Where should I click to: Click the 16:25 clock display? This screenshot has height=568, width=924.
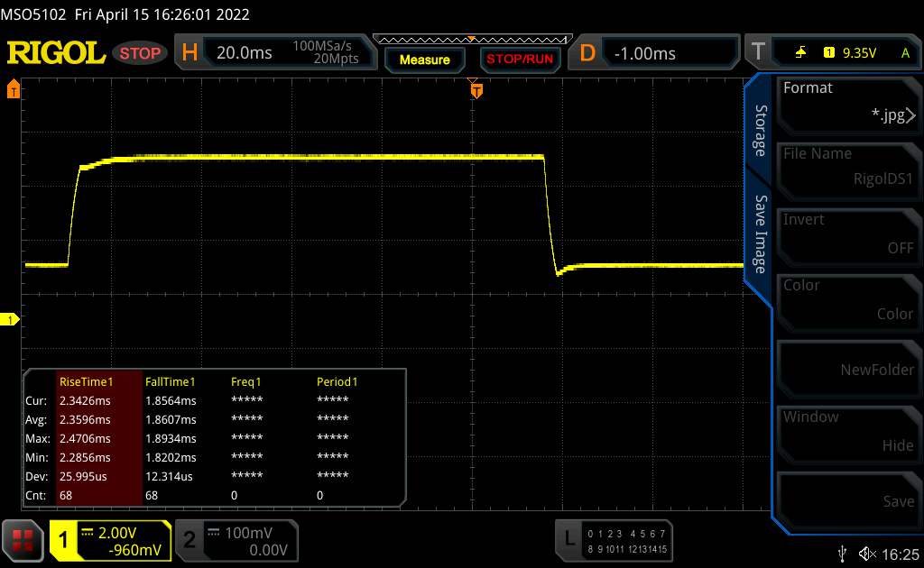(901, 554)
